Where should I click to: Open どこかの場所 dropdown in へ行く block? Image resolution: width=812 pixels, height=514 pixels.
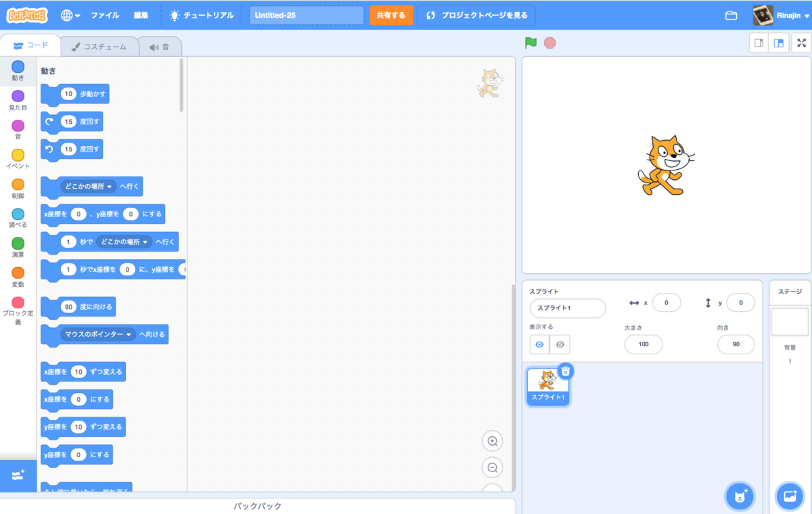point(87,186)
